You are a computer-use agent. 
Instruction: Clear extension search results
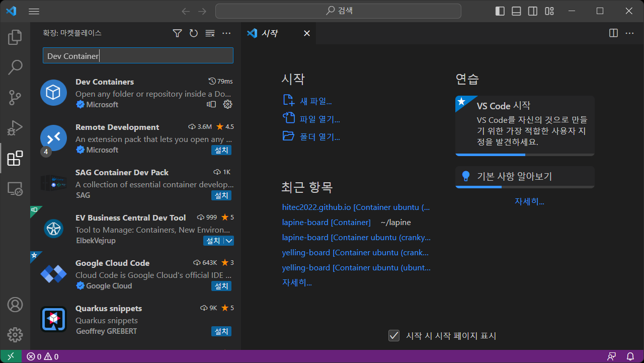click(x=210, y=33)
